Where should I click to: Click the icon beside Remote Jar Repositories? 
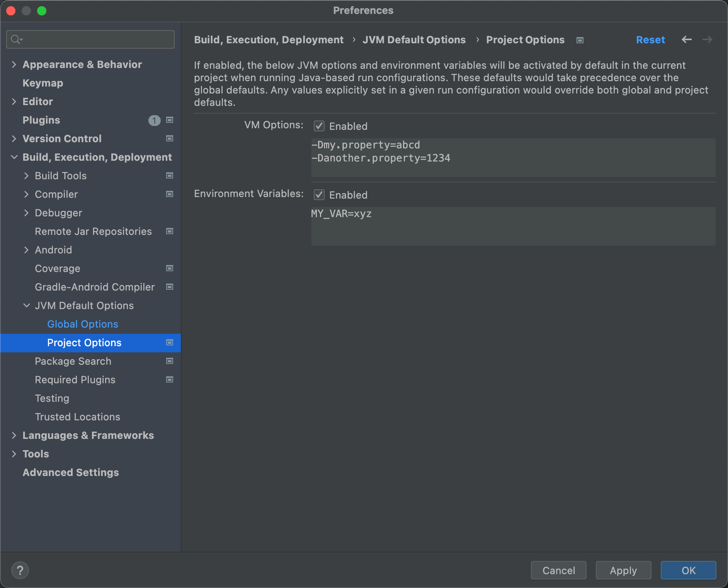click(169, 231)
